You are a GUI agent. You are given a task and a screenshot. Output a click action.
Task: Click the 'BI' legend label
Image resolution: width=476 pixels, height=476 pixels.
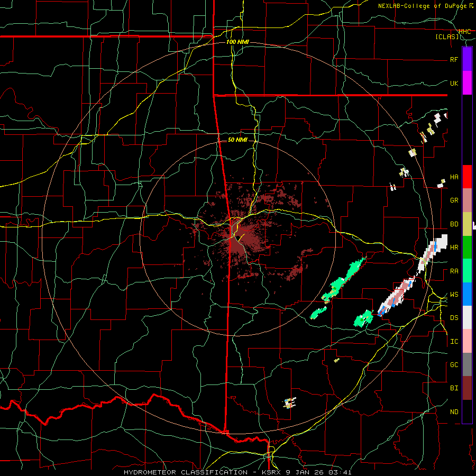454,388
